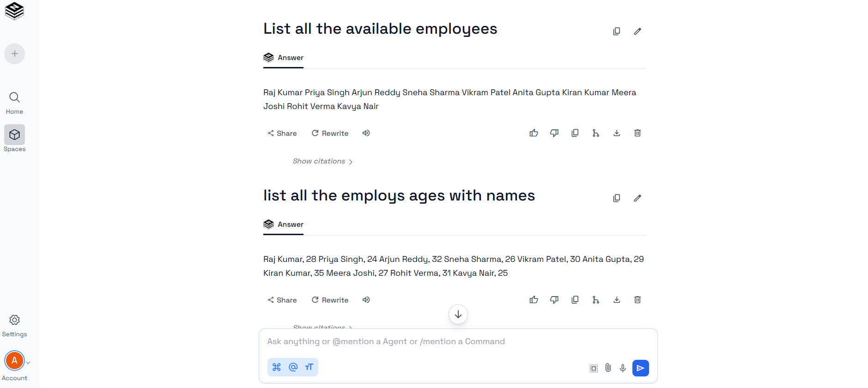This screenshot has height=388, width=868.
Task: Open the Account dropdown chevron
Action: point(28,363)
